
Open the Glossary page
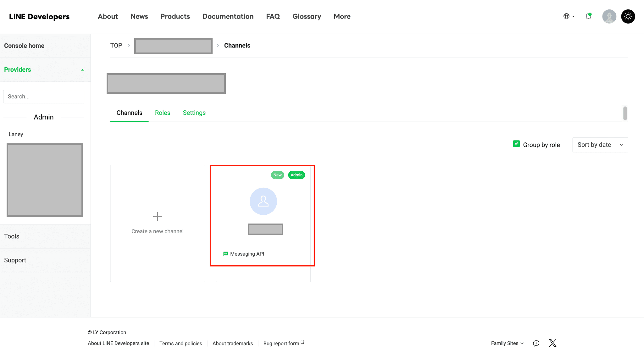pos(307,16)
